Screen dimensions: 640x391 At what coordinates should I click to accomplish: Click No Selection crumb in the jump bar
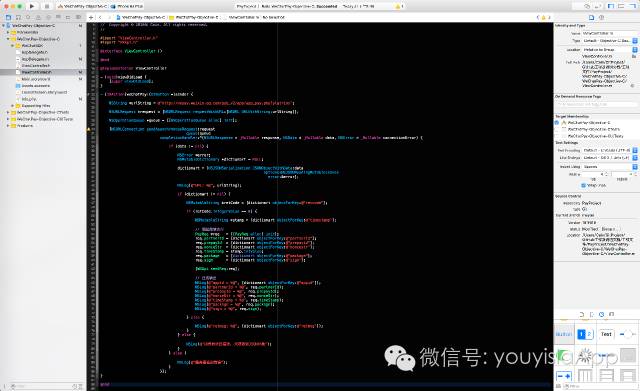click(x=273, y=17)
